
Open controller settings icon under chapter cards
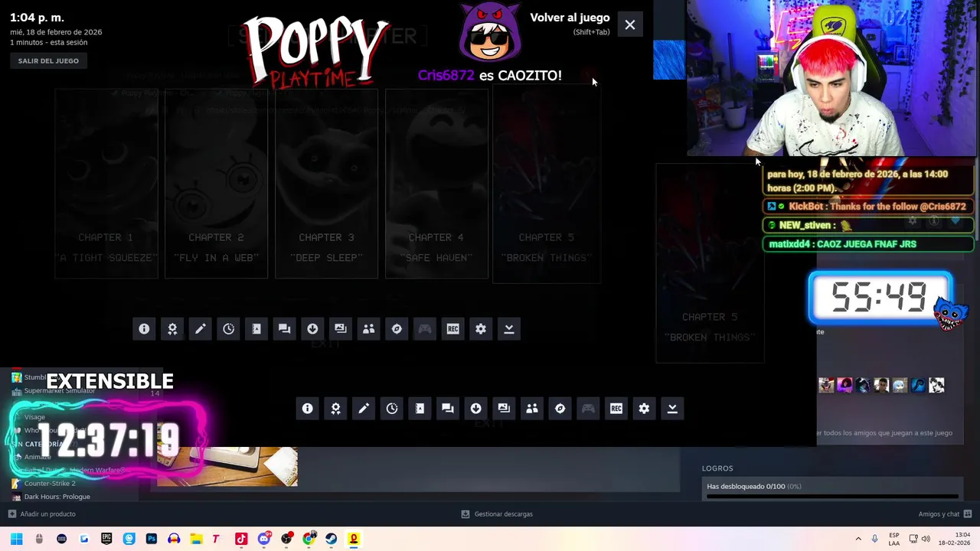pos(425,329)
